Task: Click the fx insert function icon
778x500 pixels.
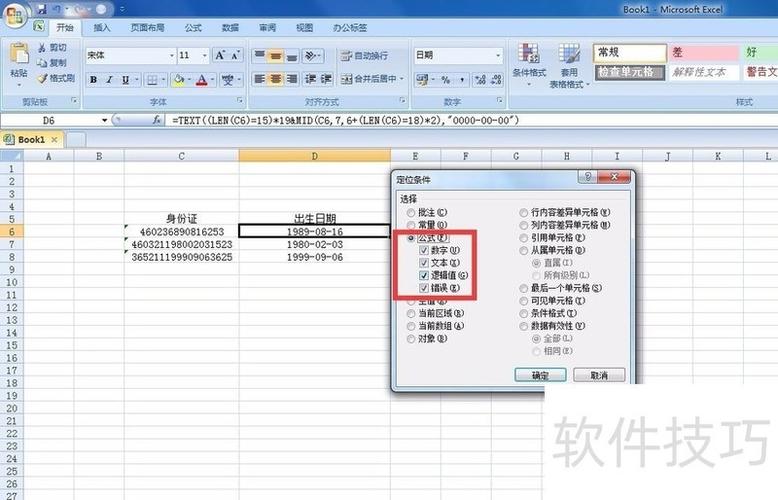Action: pyautogui.click(x=156, y=120)
